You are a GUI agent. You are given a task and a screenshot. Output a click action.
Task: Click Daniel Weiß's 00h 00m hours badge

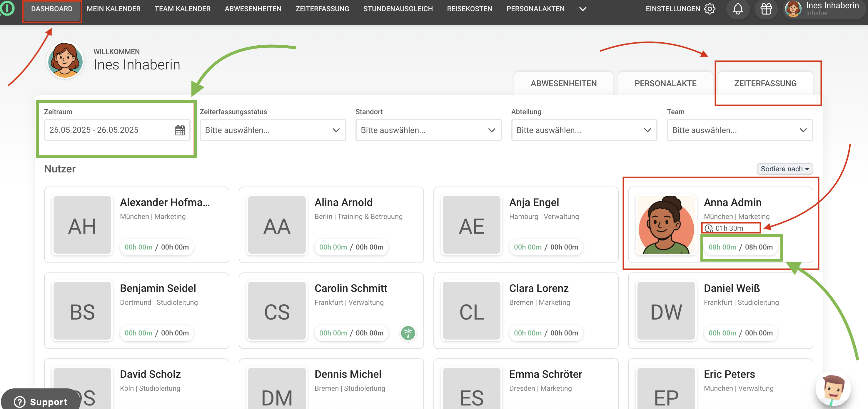click(x=740, y=333)
